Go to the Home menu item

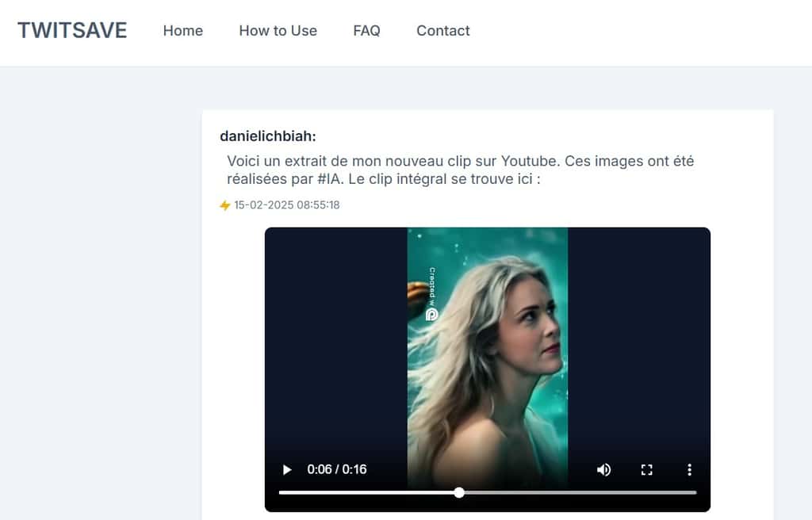point(183,31)
